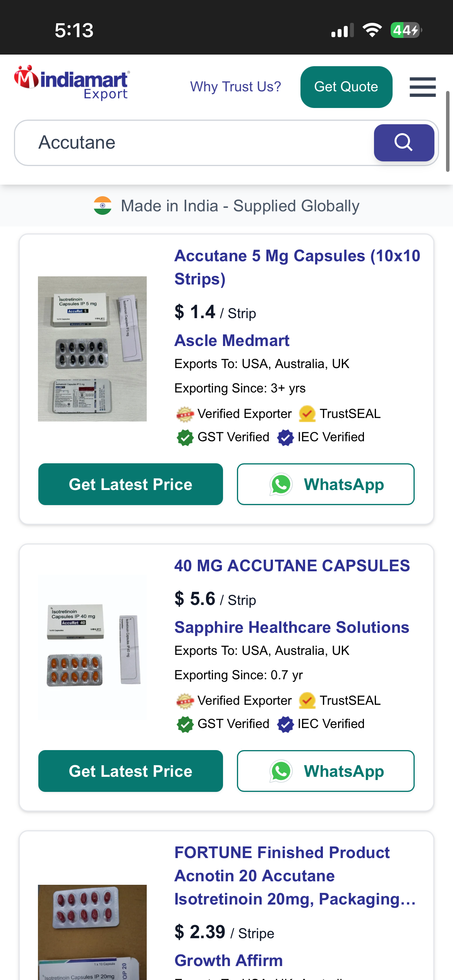Viewport: 453px width, 980px height.
Task: Tap the Verified Exporter badge for Ascle Medmart
Action: click(234, 414)
